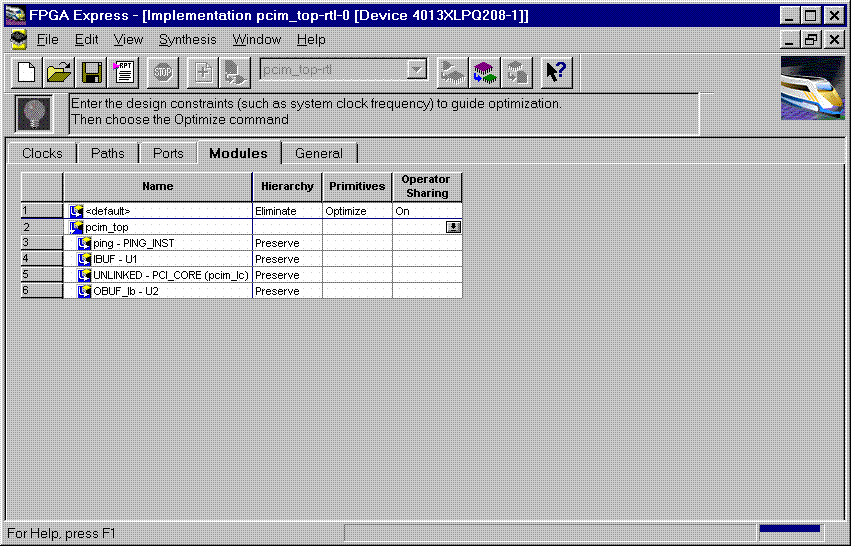Open the RPT report viewer icon

[x=124, y=72]
